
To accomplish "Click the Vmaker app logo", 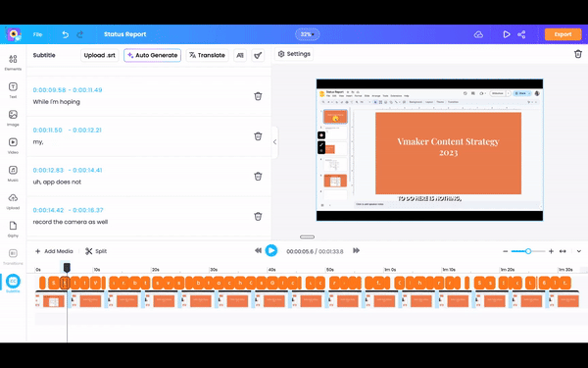I will (14, 34).
